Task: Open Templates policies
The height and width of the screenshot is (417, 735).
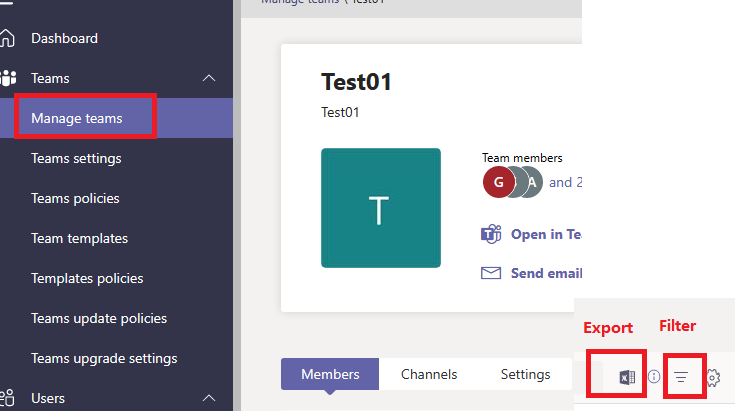Action: (87, 278)
